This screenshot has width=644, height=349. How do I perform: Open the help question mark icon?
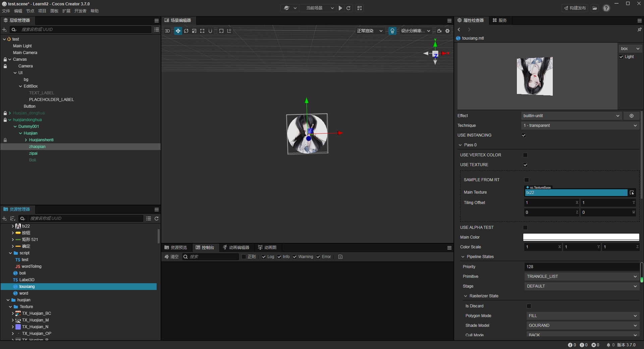point(606,8)
